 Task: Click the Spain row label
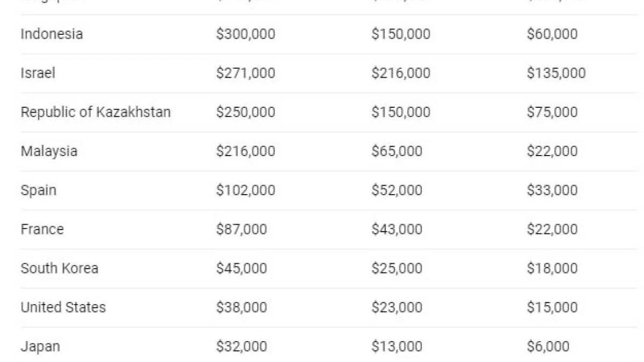click(38, 190)
